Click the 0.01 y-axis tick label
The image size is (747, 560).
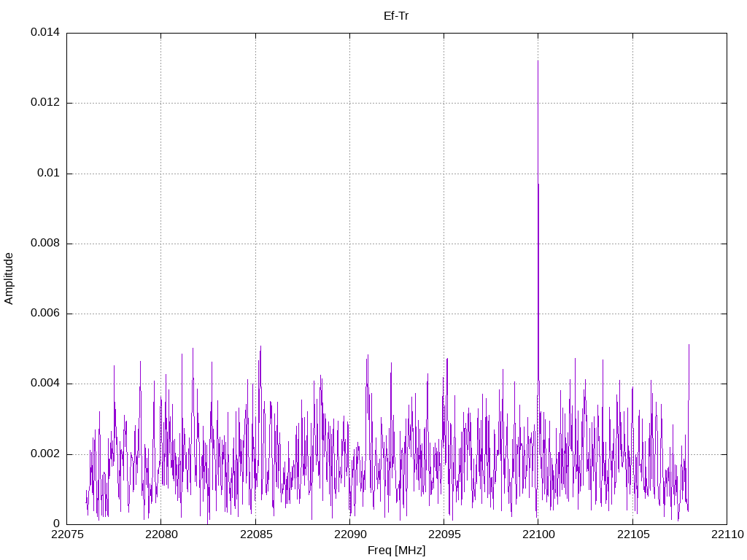pyautogui.click(x=48, y=173)
